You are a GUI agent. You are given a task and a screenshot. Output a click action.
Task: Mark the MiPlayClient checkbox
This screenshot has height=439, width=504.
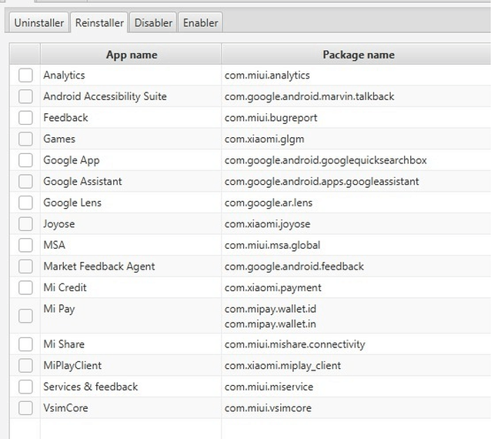[25, 365]
